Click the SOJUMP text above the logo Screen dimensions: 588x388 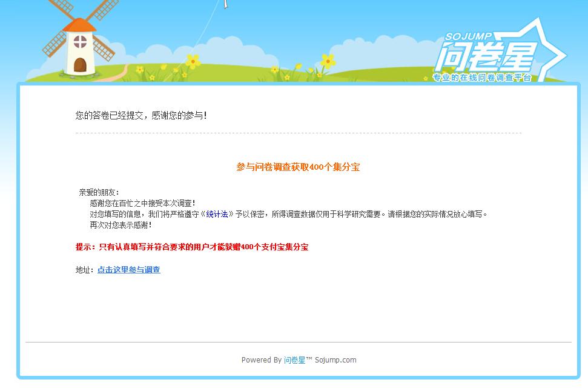pyautogui.click(x=468, y=37)
